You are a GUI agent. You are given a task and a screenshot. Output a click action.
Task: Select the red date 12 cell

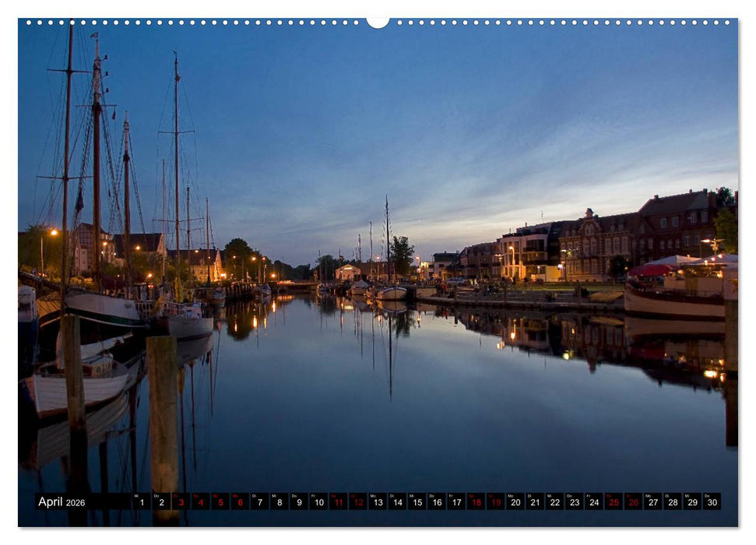(358, 502)
